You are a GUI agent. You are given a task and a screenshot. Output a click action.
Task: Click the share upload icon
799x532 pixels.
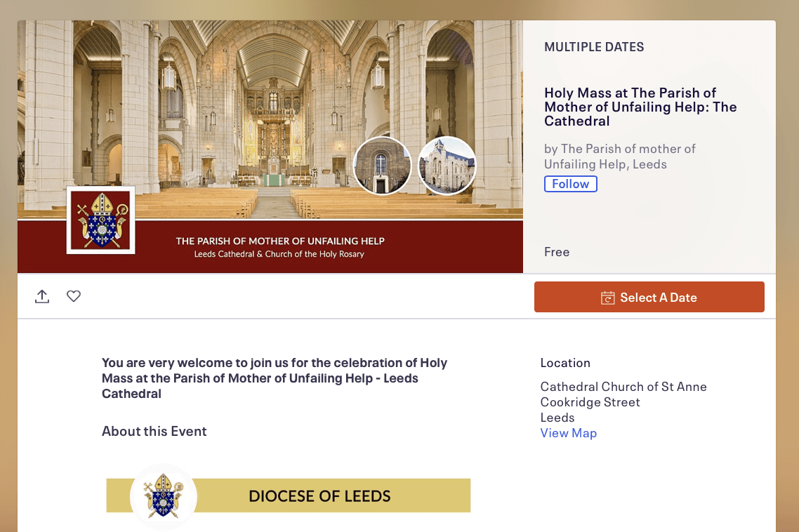click(x=42, y=297)
